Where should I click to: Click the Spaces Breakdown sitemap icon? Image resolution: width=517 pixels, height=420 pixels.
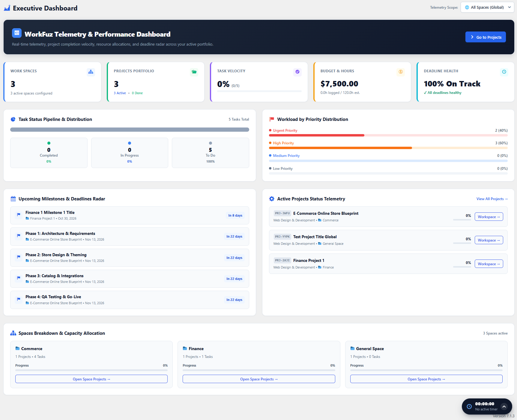[13, 333]
